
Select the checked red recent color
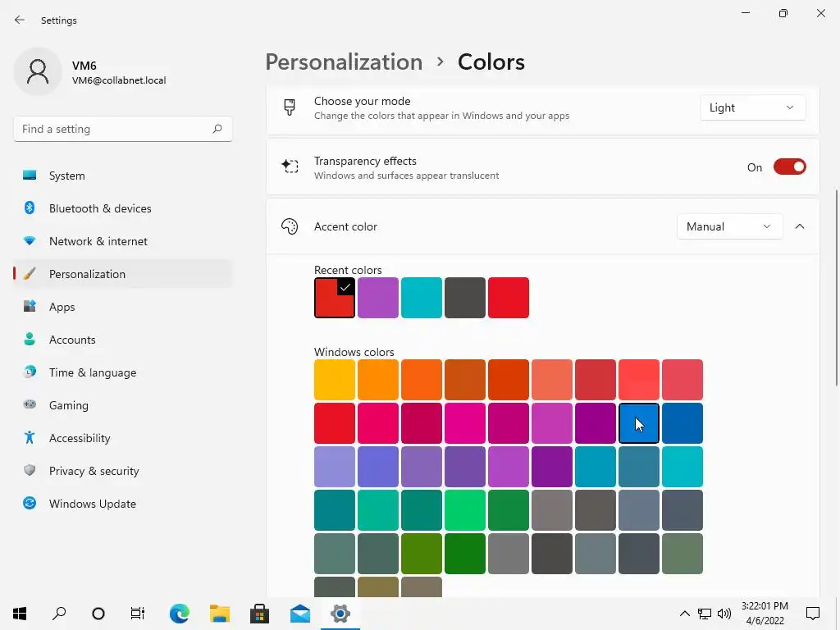pos(335,297)
